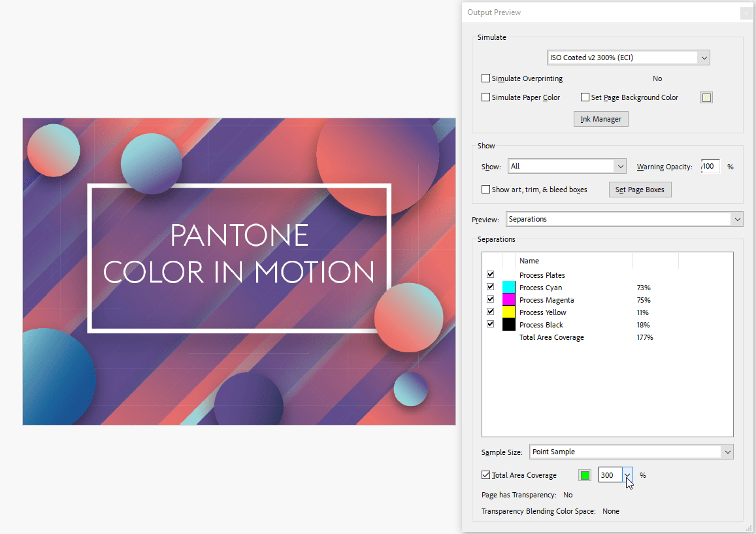This screenshot has width=756, height=534.
Task: Click the Process Magenta ink swatch
Action: 508,300
